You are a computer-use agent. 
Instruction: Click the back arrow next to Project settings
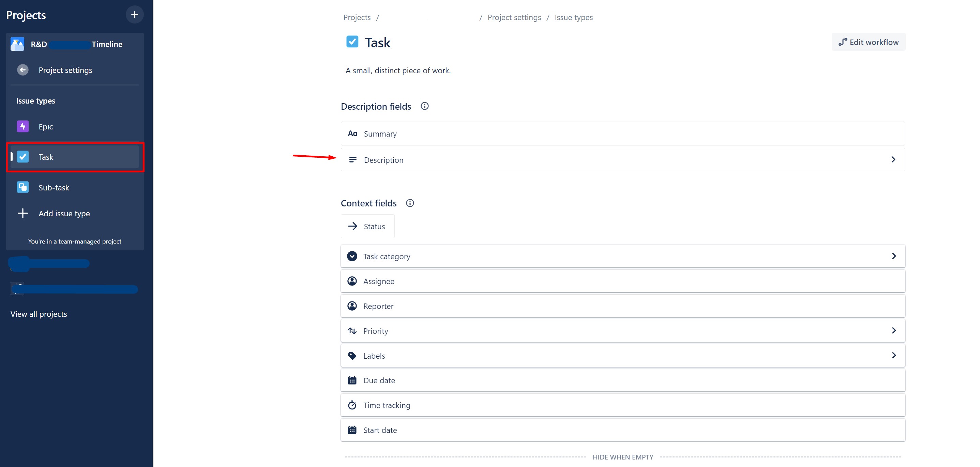click(22, 69)
